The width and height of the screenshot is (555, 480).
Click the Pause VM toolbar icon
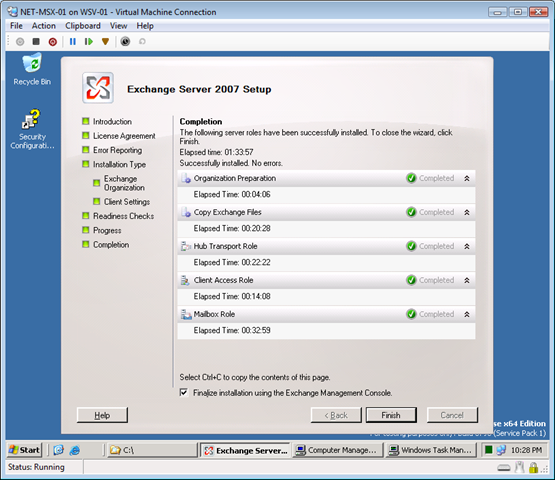tap(73, 42)
